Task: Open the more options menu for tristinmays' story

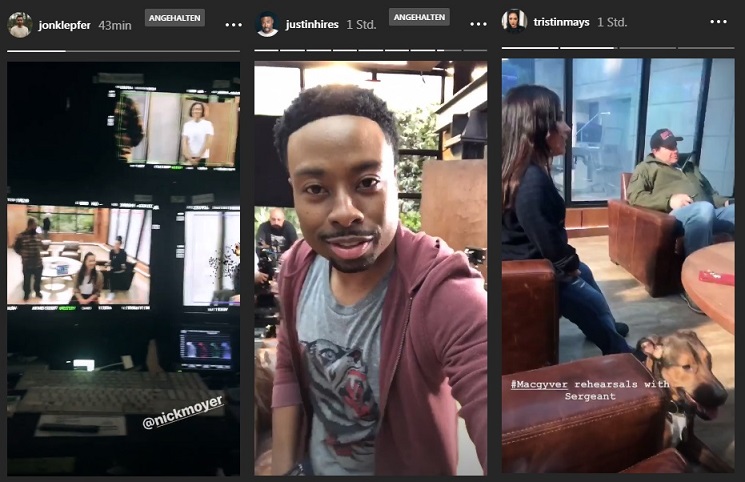Action: (x=718, y=22)
